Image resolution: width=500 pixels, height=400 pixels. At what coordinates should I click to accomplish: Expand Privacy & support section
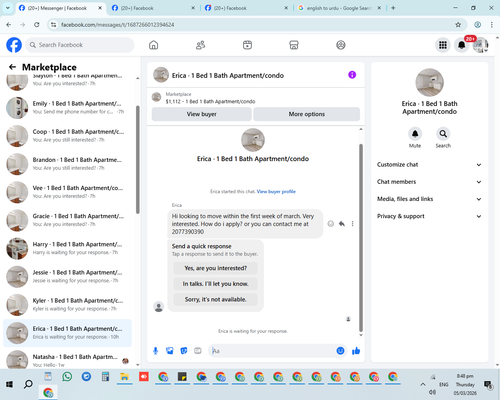click(x=429, y=216)
